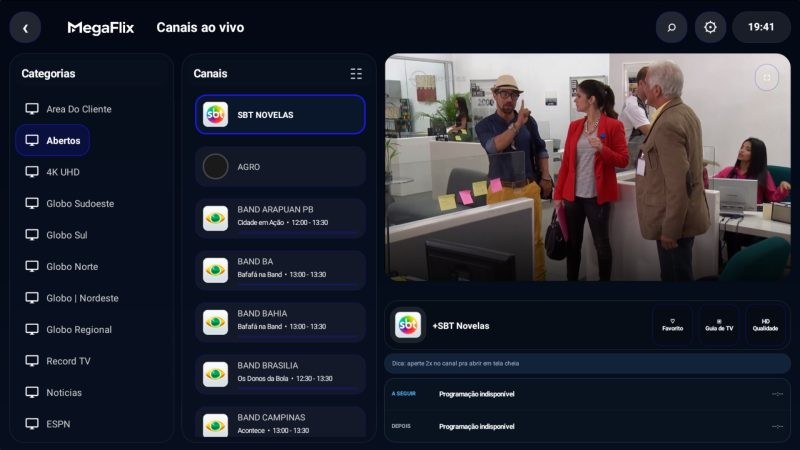Expand the video to fullscreen
The height and width of the screenshot is (450, 800).
click(766, 78)
